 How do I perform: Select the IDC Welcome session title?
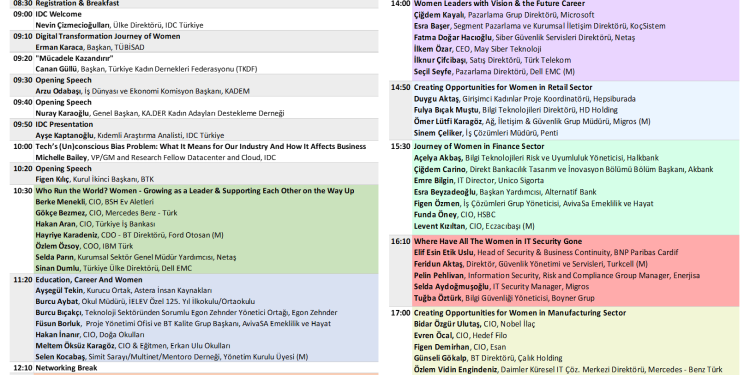click(x=58, y=14)
